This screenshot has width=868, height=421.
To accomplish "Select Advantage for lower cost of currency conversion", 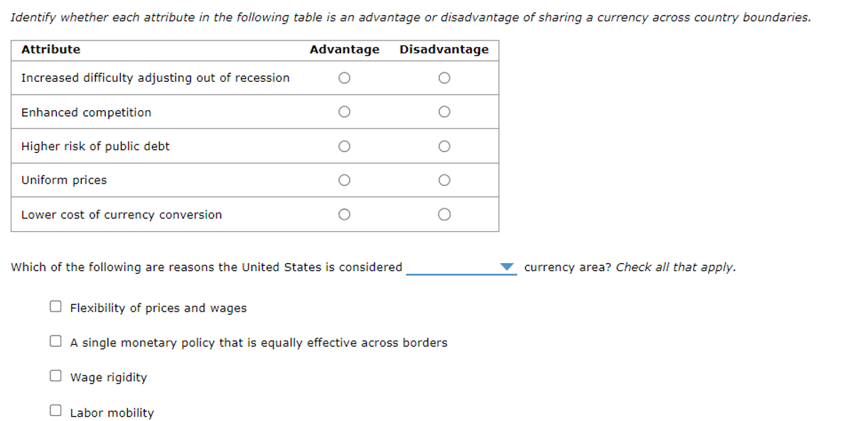I will pyautogui.click(x=344, y=213).
